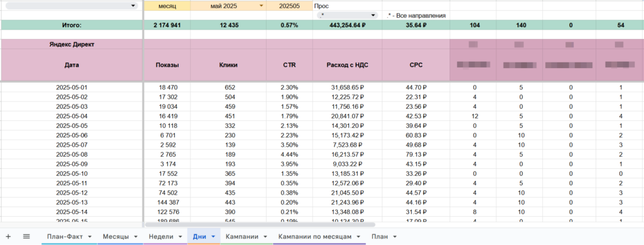Click spend value 31,658.65 ₽

click(x=347, y=88)
